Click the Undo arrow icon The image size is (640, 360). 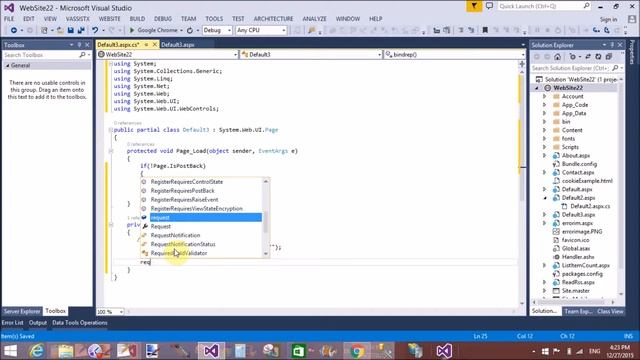(x=95, y=30)
